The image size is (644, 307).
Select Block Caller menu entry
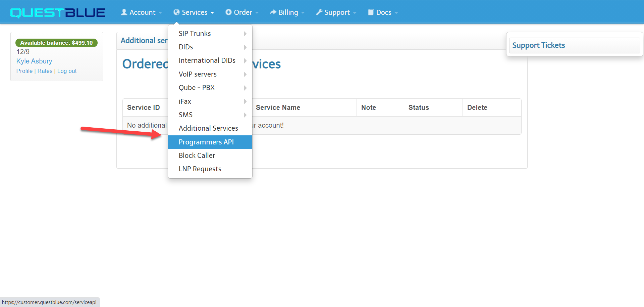[x=210, y=156]
